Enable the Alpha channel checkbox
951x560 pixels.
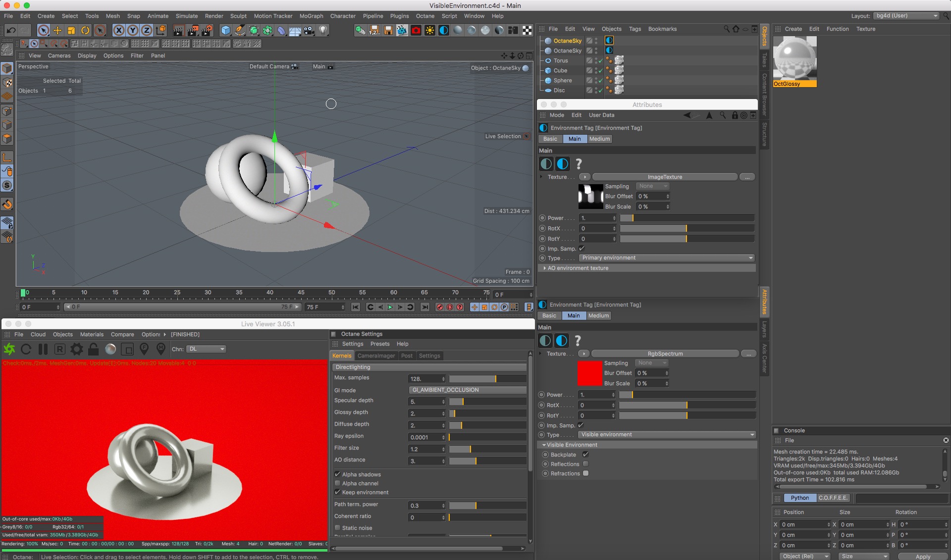point(337,483)
